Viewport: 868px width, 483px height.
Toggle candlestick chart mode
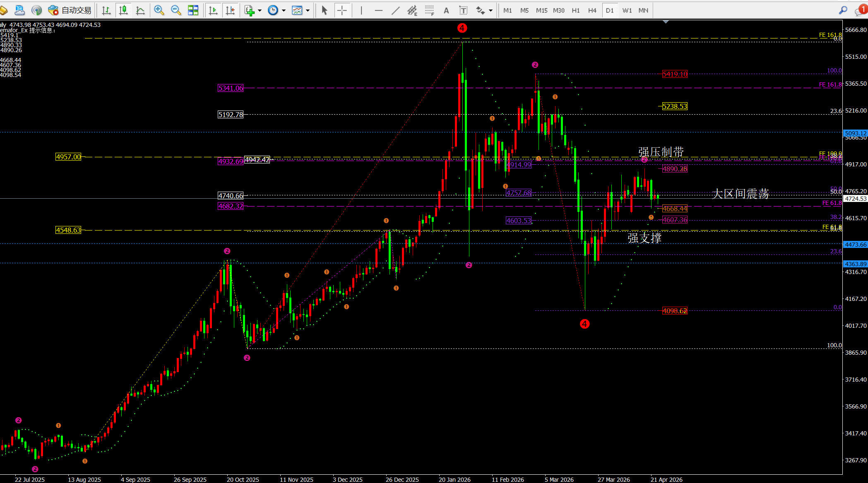click(123, 10)
